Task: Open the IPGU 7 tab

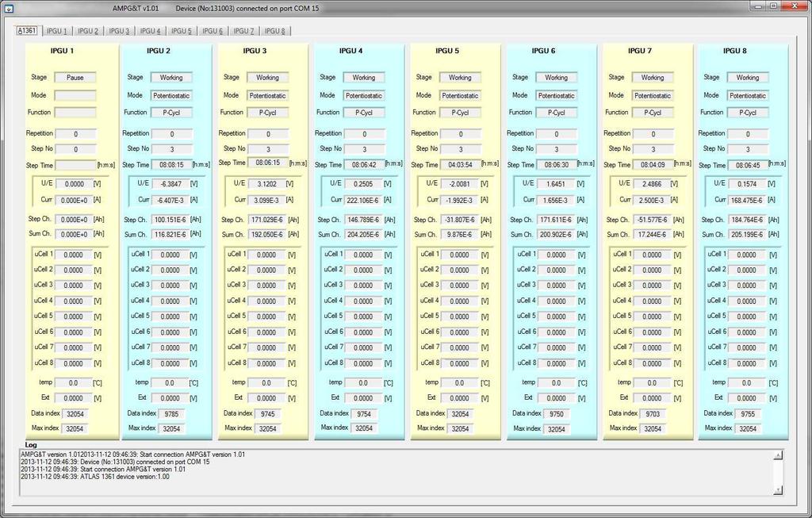Action: [x=243, y=31]
